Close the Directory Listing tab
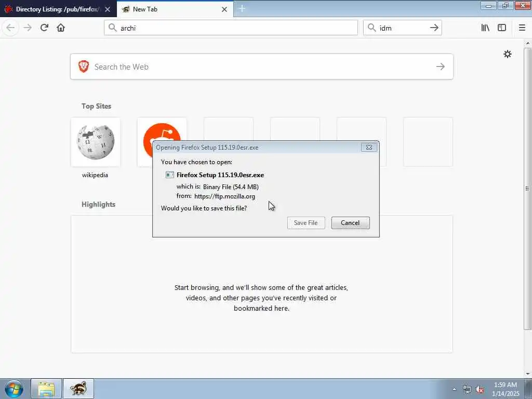Image resolution: width=532 pixels, height=399 pixels. click(x=108, y=9)
